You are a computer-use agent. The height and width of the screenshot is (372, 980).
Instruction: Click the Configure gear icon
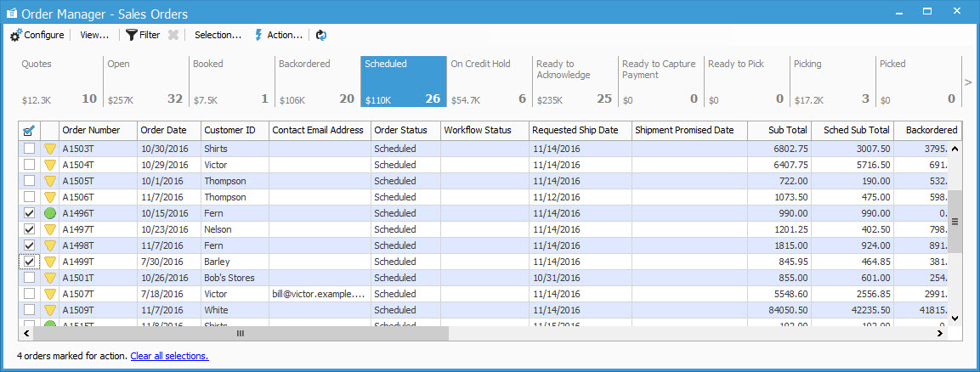tap(16, 35)
